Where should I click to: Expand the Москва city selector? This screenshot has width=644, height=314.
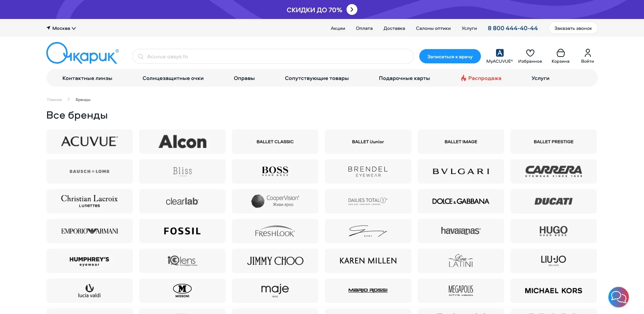[x=62, y=28]
